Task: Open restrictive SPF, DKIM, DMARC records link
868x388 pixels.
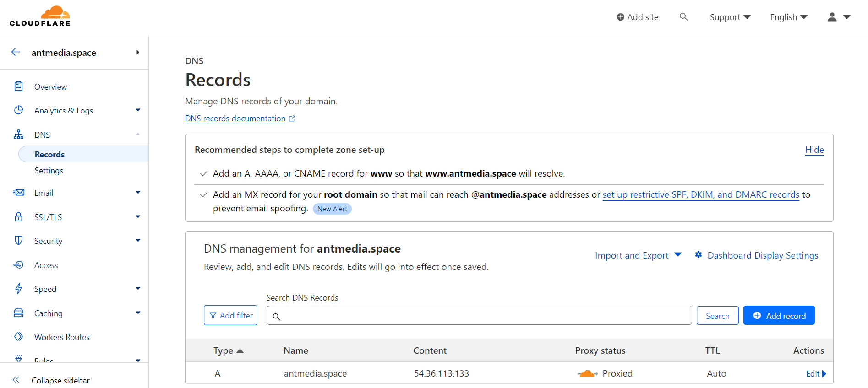Action: [x=701, y=194]
